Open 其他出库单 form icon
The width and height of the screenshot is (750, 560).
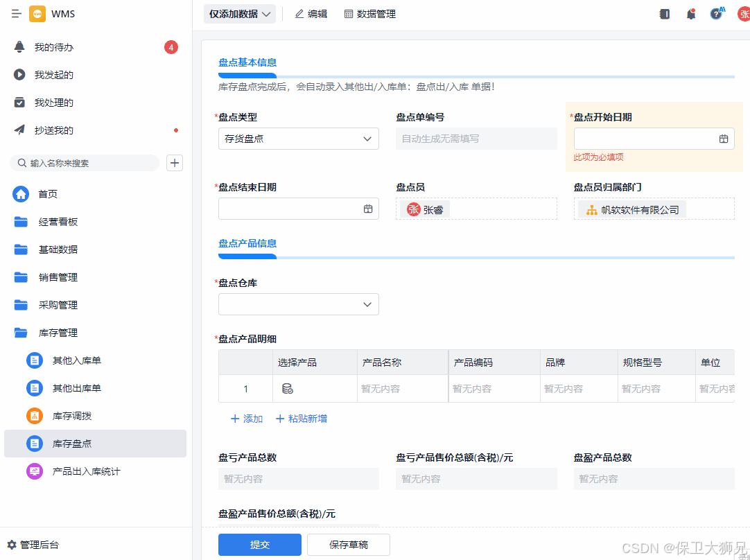coord(35,388)
